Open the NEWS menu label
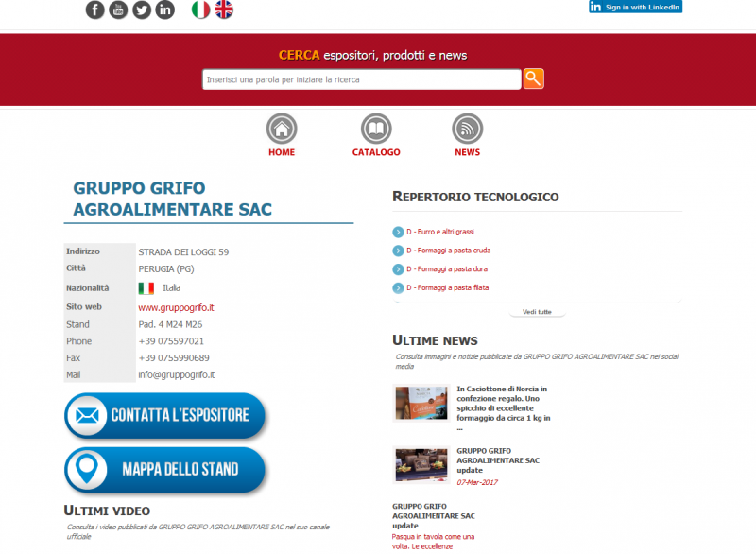Screen dimensions: 756x554 click(467, 152)
